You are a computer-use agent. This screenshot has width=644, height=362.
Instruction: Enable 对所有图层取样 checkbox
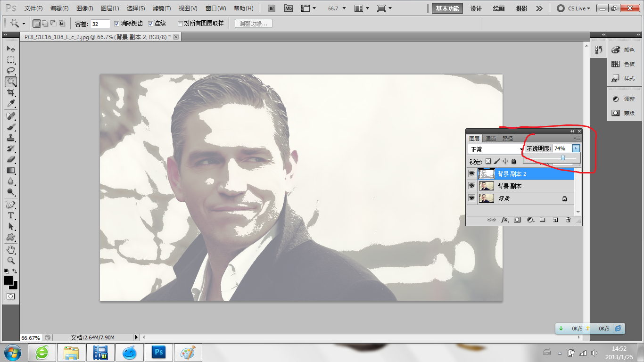click(x=180, y=24)
